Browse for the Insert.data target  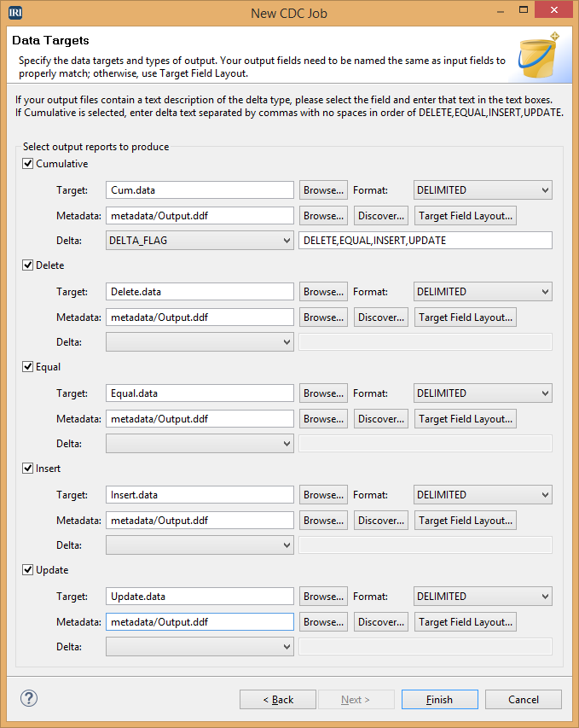point(323,495)
